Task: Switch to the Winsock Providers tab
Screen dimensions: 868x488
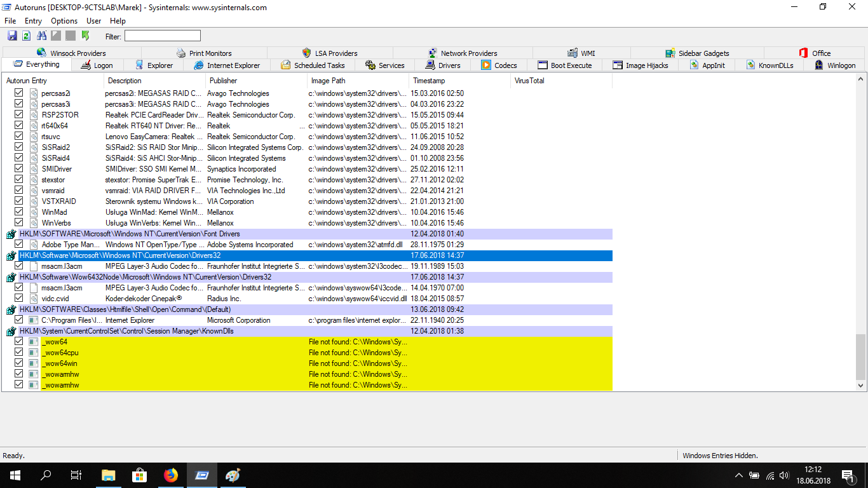Action: tap(71, 53)
